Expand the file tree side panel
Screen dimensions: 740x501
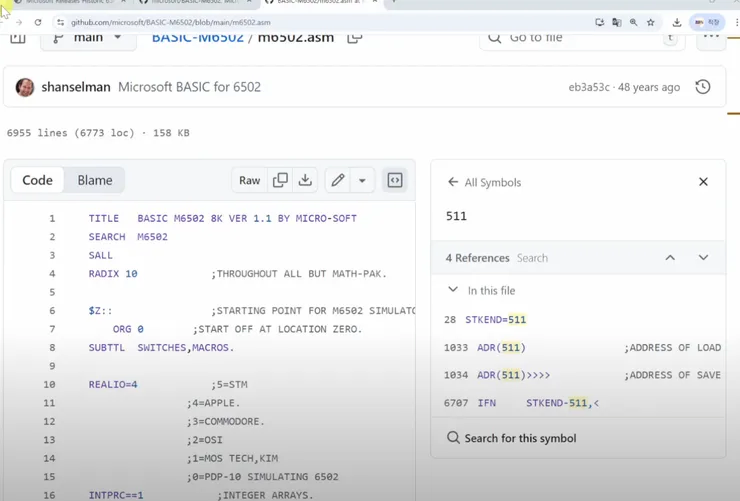click(x=18, y=38)
